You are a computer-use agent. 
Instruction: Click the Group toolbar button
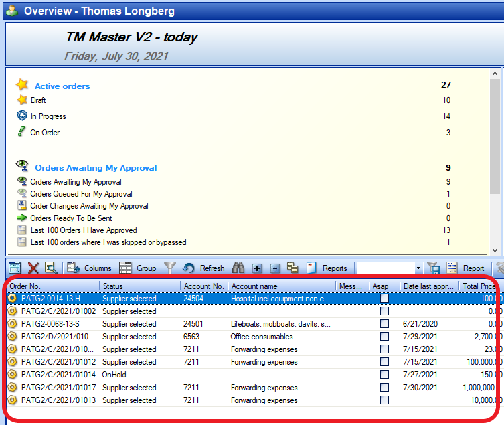pos(138,268)
